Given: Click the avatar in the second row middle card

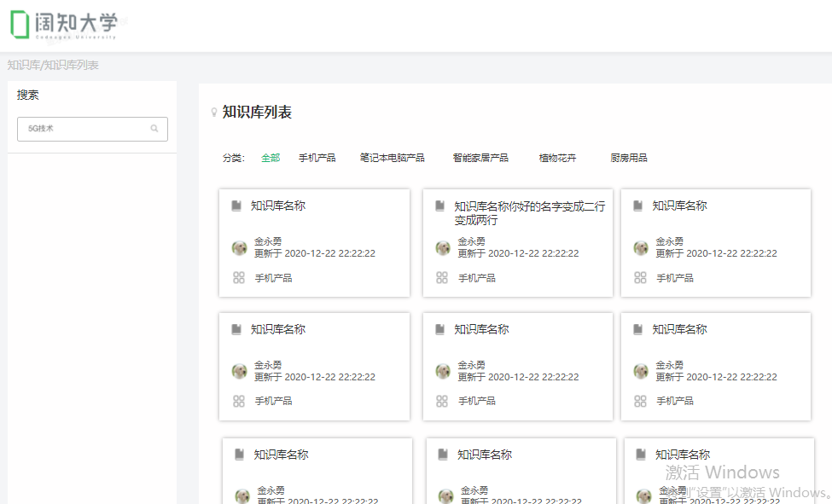Looking at the screenshot, I should coord(443,371).
